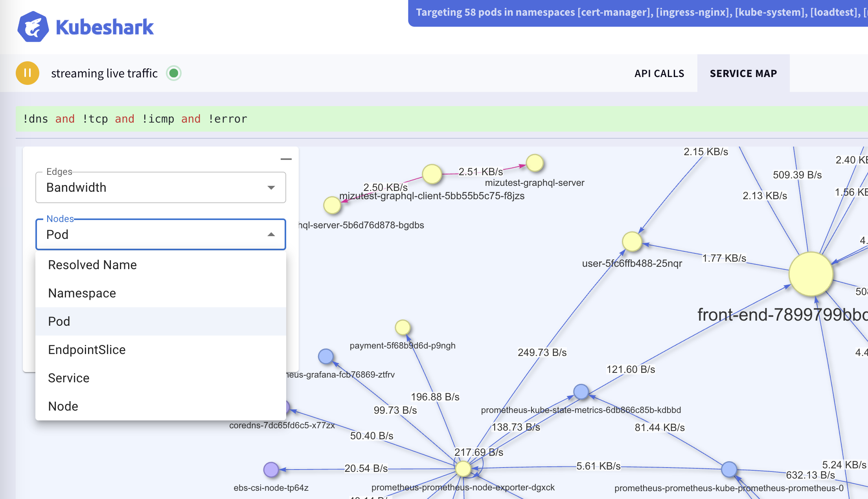Pause live traffic streaming with yellow button
This screenshot has width=868, height=499.
click(28, 73)
